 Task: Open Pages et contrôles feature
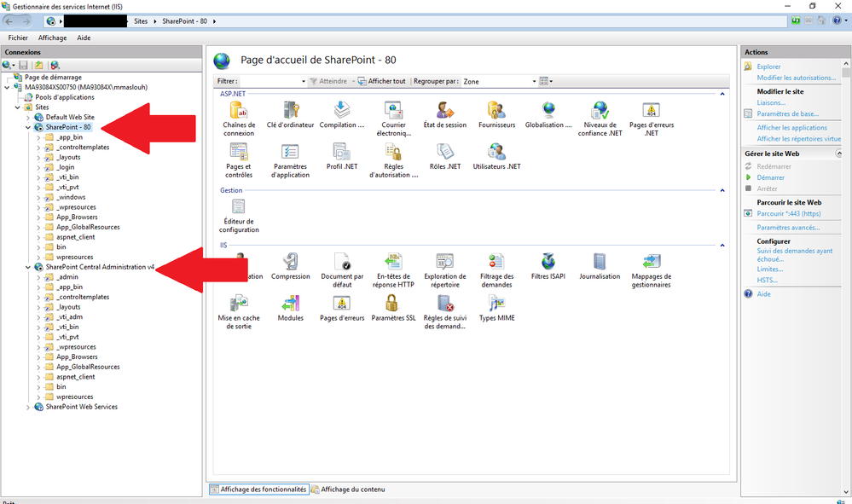point(239,160)
